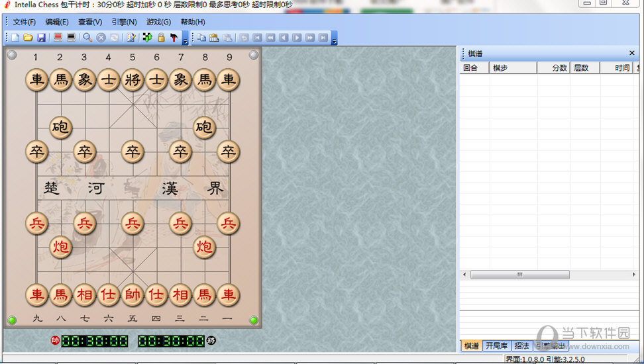The image size is (644, 364).
Task: Select the red 車 on file 九
Action: pyautogui.click(x=36, y=295)
